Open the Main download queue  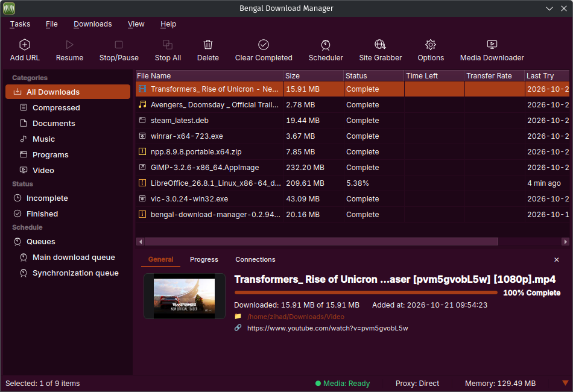(68, 257)
